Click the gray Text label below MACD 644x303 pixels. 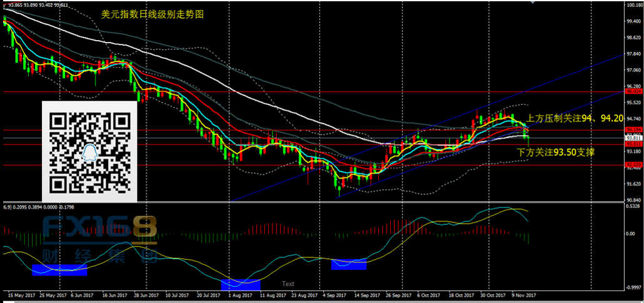pyautogui.click(x=288, y=284)
